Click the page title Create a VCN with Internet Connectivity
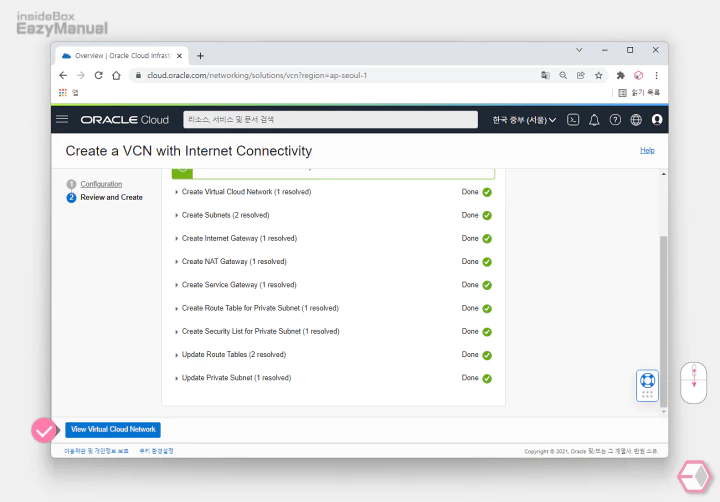Viewport: 720px width, 502px height. [189, 151]
